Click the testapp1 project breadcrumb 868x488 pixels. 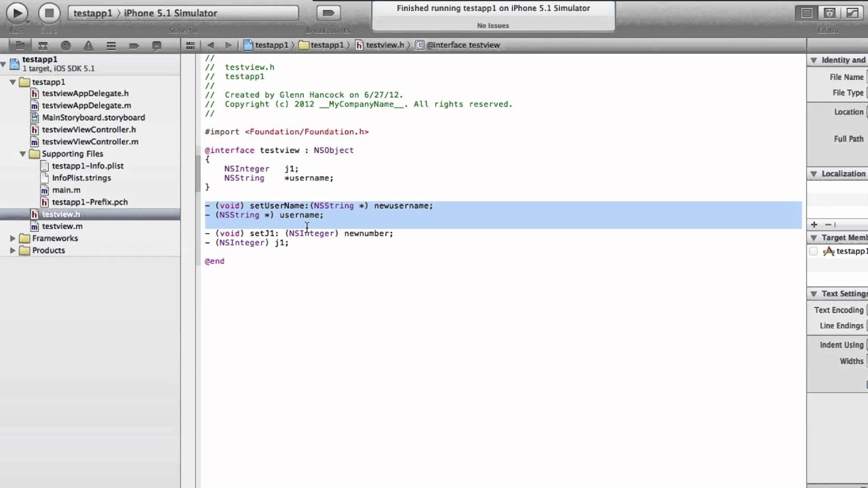(267, 45)
